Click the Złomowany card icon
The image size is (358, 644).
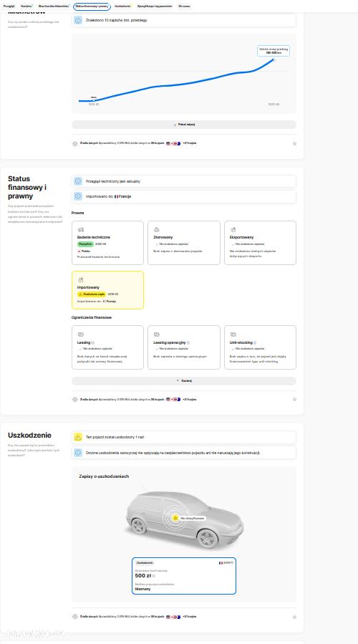[x=156, y=229]
